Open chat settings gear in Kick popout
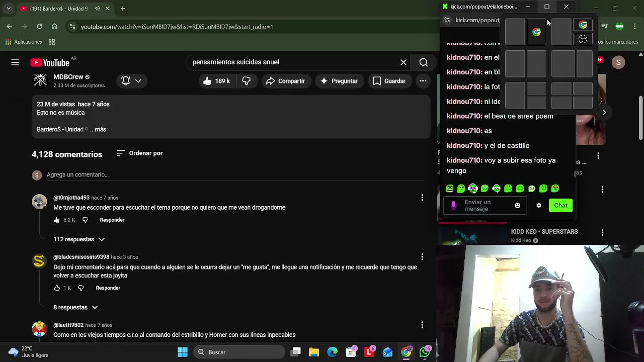Screen dimensions: 644x362 539,205
